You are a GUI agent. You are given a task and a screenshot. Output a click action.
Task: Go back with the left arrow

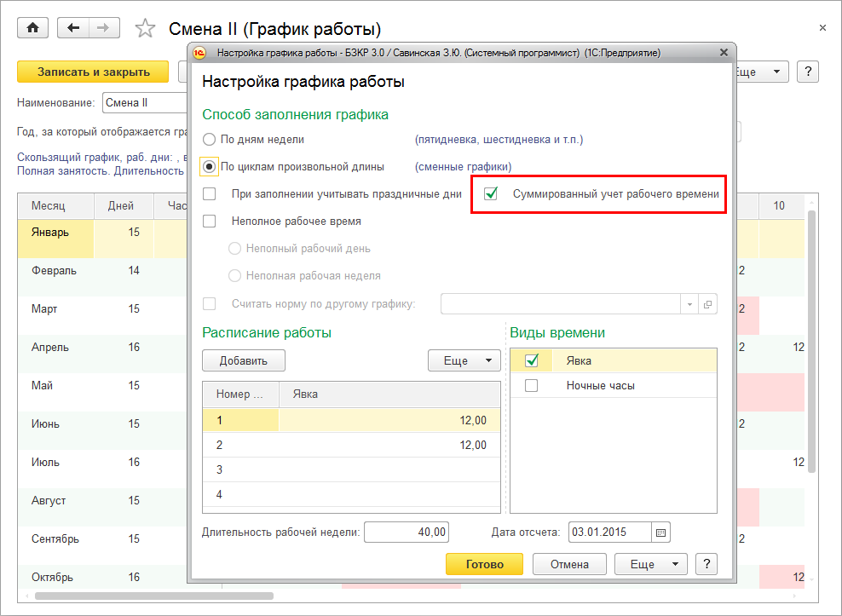click(74, 28)
